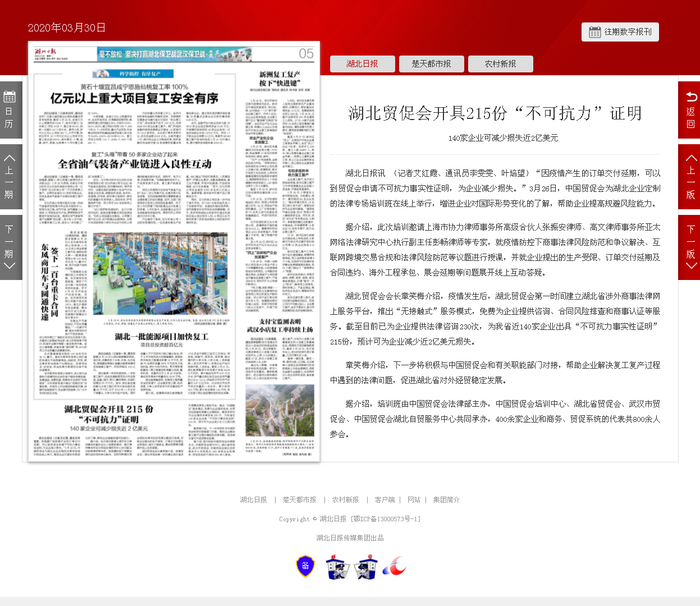Open the 集团简介 footer link

(446, 499)
